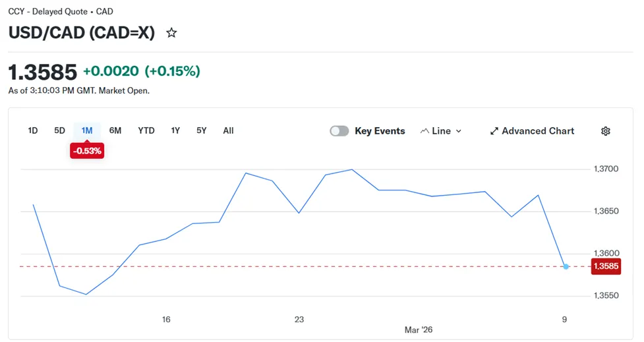Viewport: 644px width, 342px height.
Task: Show the 5Y time range
Action: click(x=202, y=130)
